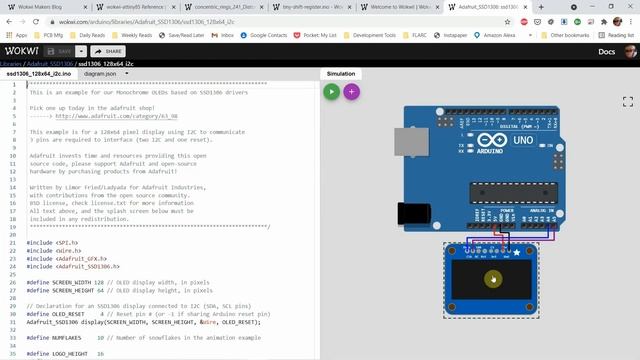Screen dimensions: 640x360
Task: Select the ssd1306_128x64_i2c.ino tab
Action: pyautogui.click(x=39, y=74)
